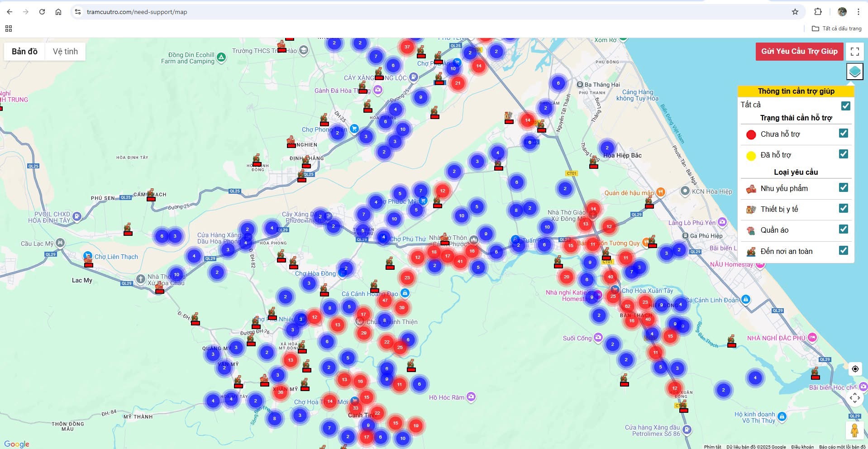Click the red cluster marker numbered 33
Screen dimensions: 868x449
pyautogui.click(x=356, y=408)
